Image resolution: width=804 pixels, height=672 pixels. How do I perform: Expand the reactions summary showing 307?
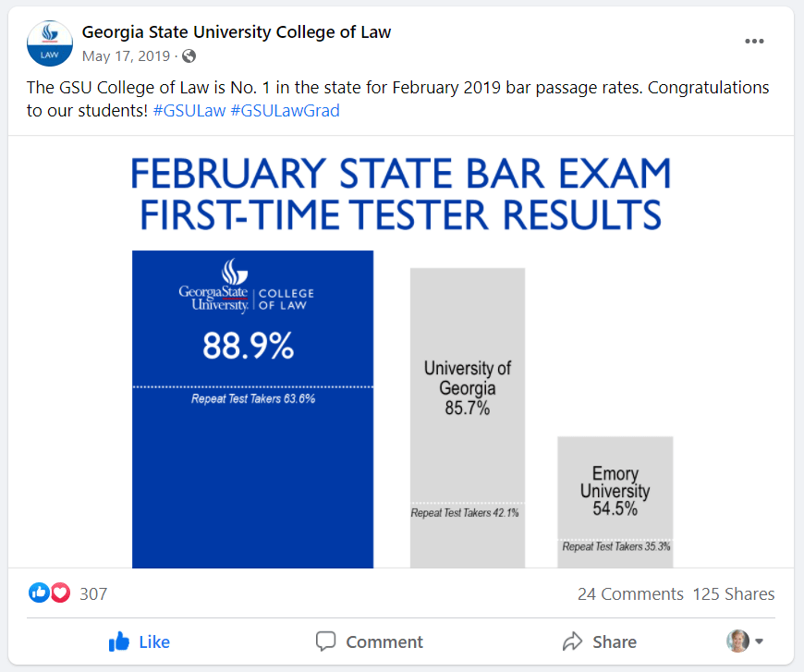[x=92, y=593]
